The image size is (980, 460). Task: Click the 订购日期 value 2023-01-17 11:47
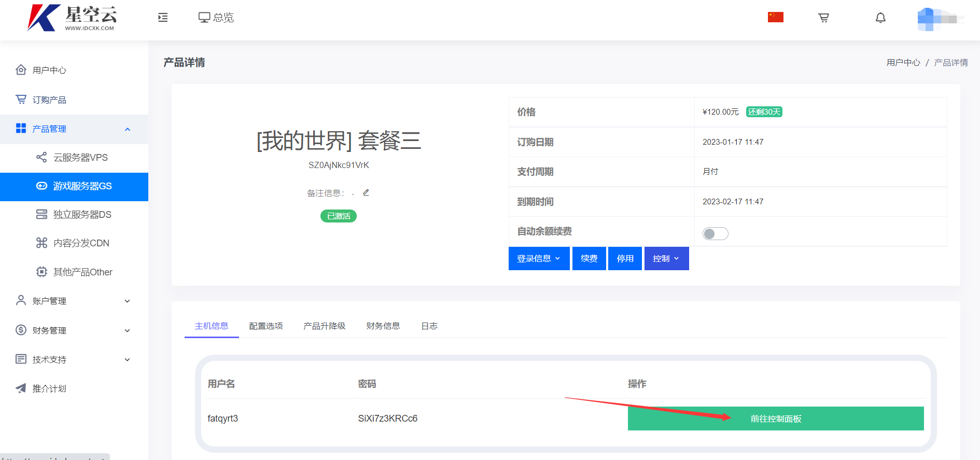pos(733,142)
